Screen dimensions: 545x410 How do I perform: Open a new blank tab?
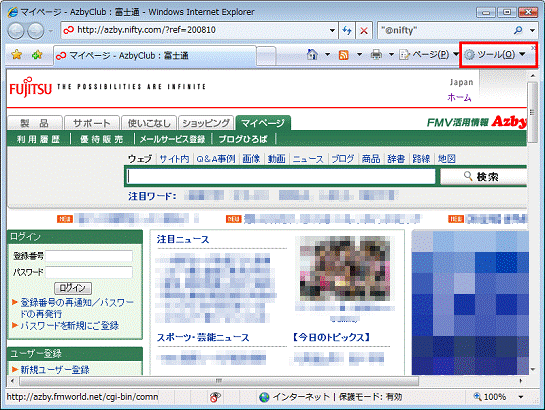[266, 56]
